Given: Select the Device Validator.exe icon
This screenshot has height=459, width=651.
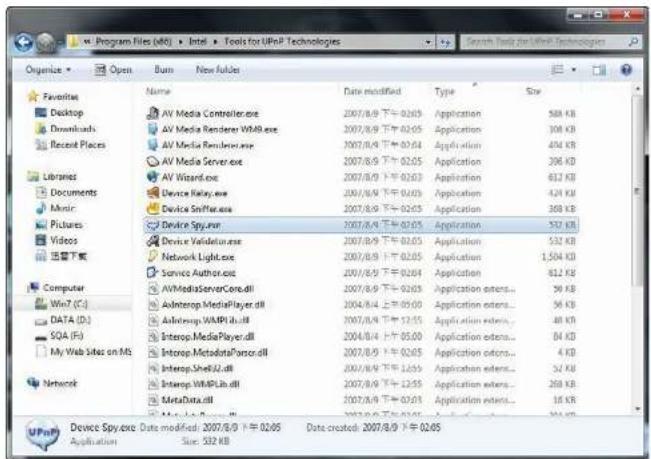Looking at the screenshot, I should pyautogui.click(x=153, y=241).
